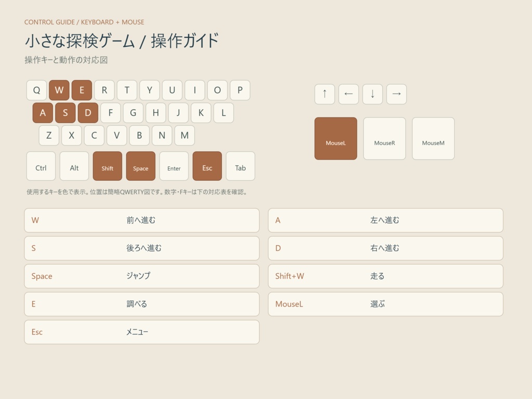Select the Space ジャンプ mapping row
Viewport: 532px width, 399px height.
(142, 276)
